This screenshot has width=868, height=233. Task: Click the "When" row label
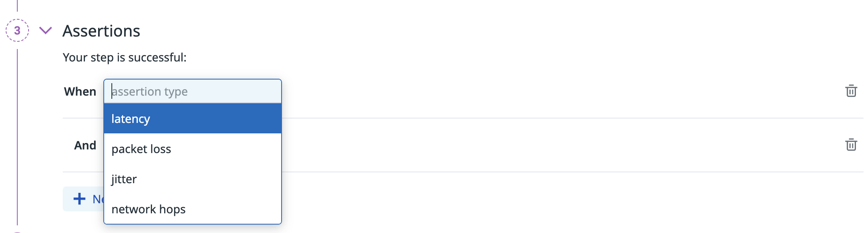click(80, 92)
